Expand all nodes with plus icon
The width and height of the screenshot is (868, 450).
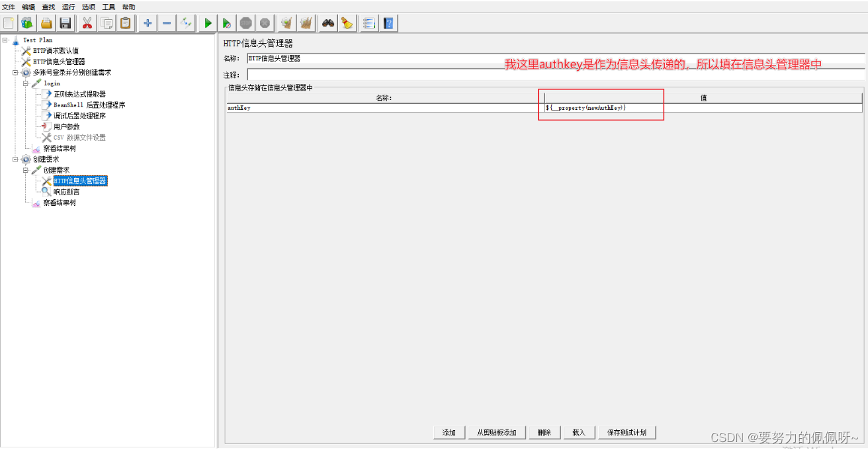tap(148, 23)
